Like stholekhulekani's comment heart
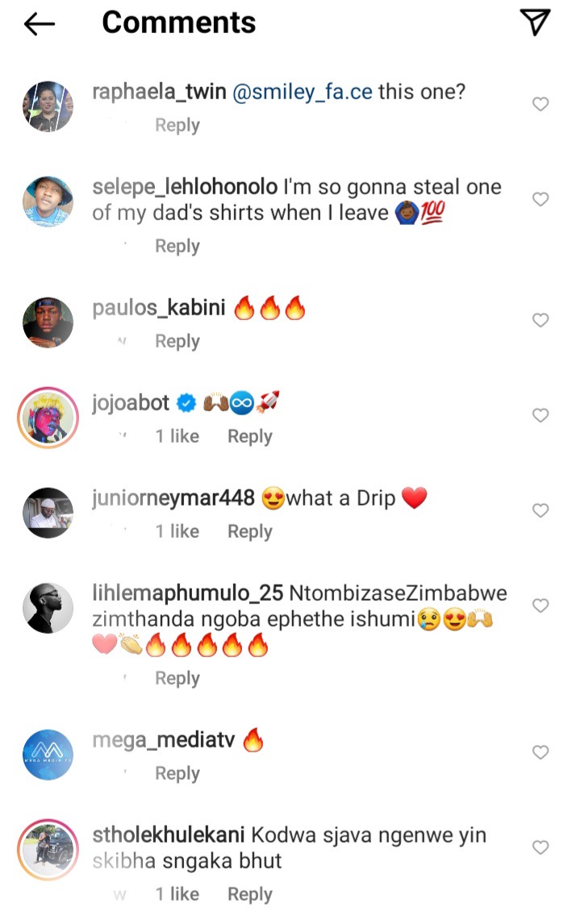 click(541, 847)
